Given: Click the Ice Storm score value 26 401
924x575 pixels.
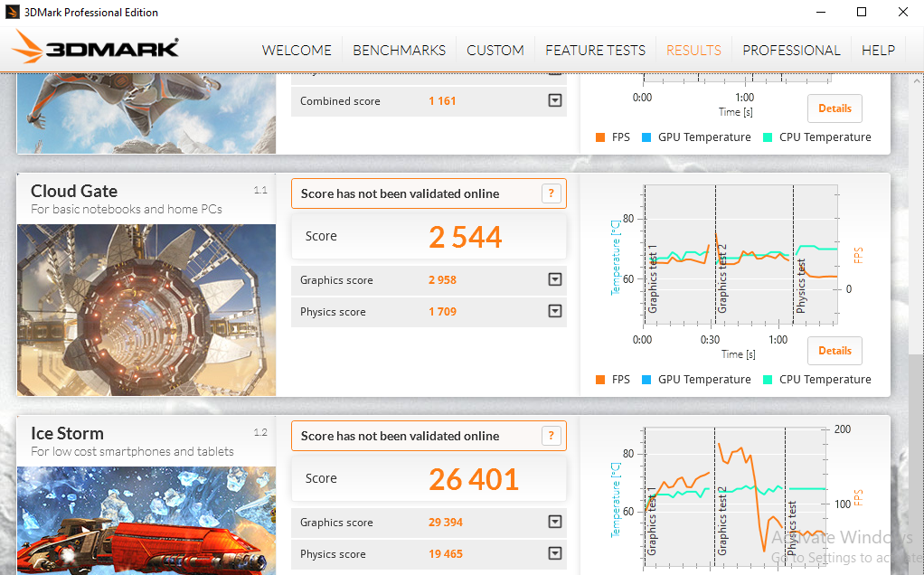Looking at the screenshot, I should click(x=474, y=479).
